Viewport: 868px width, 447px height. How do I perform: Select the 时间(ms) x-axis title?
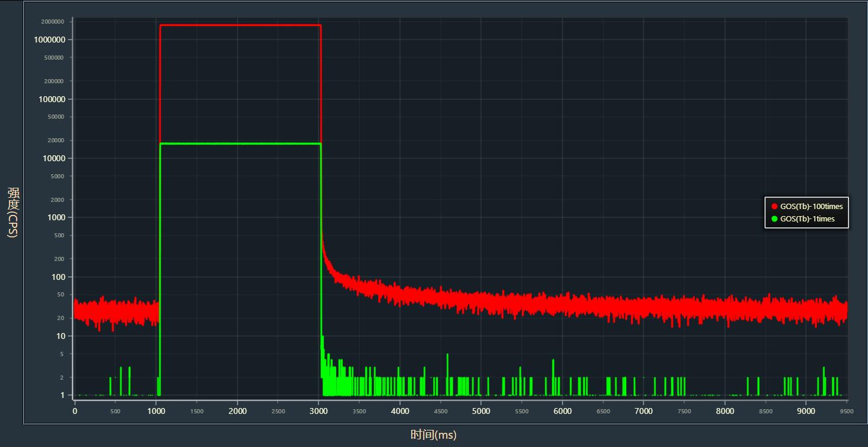(433, 435)
